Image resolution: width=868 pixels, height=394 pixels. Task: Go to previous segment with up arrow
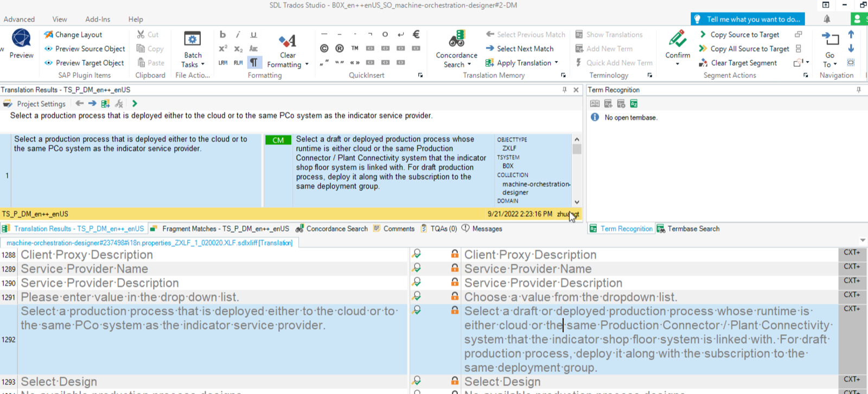851,34
